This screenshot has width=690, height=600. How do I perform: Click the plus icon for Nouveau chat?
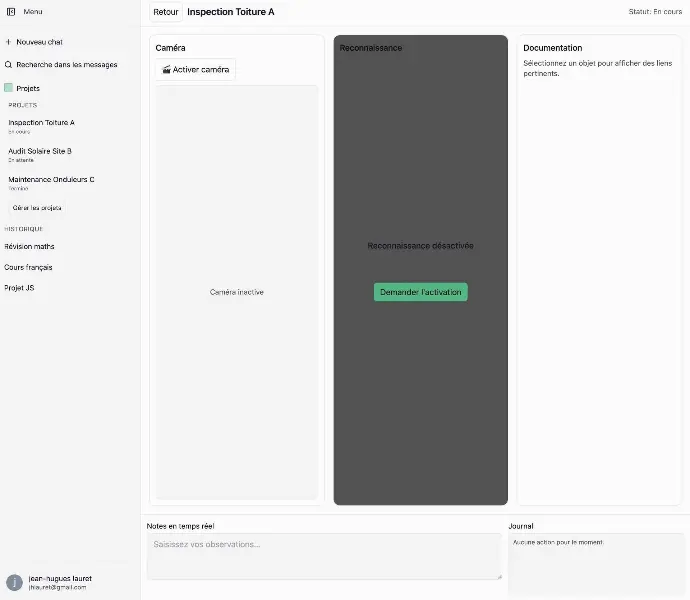(x=8, y=42)
